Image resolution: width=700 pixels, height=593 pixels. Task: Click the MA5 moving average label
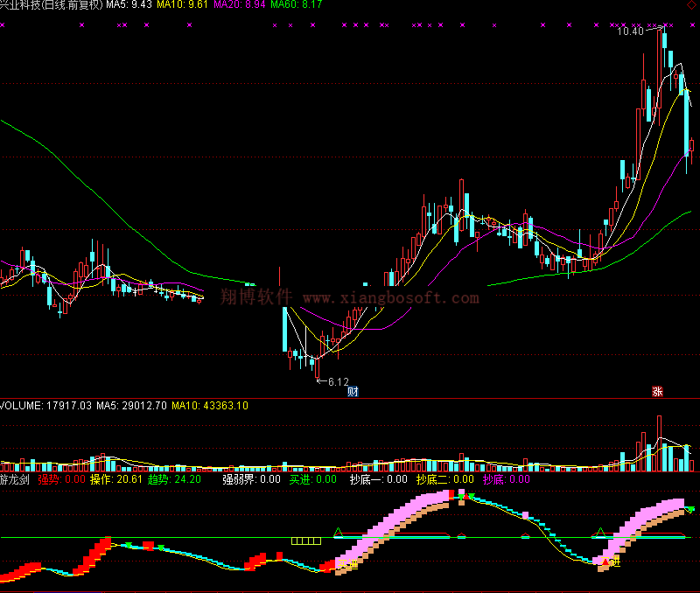(x=129, y=5)
